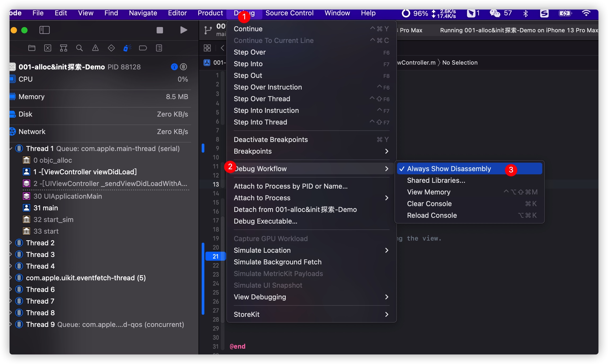608x364 pixels.
Task: Uncheck Always Show Disassembly option
Action: click(449, 169)
